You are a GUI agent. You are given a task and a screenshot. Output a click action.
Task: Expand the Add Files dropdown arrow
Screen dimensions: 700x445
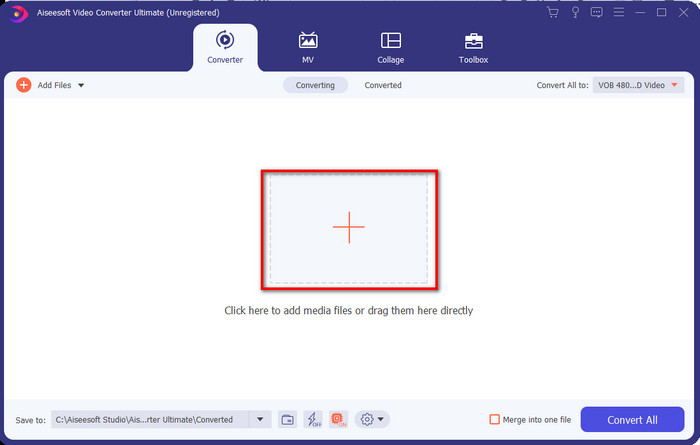click(x=81, y=85)
